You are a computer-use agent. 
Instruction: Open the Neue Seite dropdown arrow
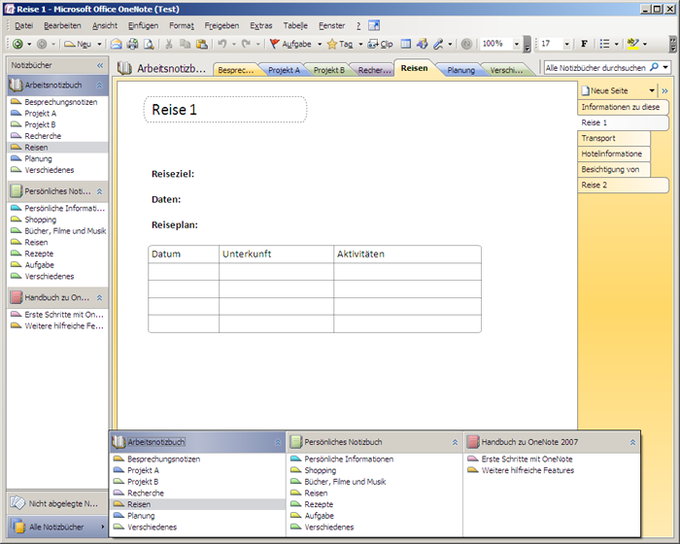click(x=652, y=91)
